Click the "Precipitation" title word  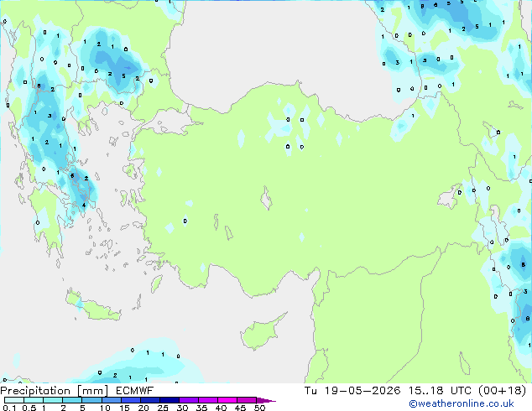[35, 391]
